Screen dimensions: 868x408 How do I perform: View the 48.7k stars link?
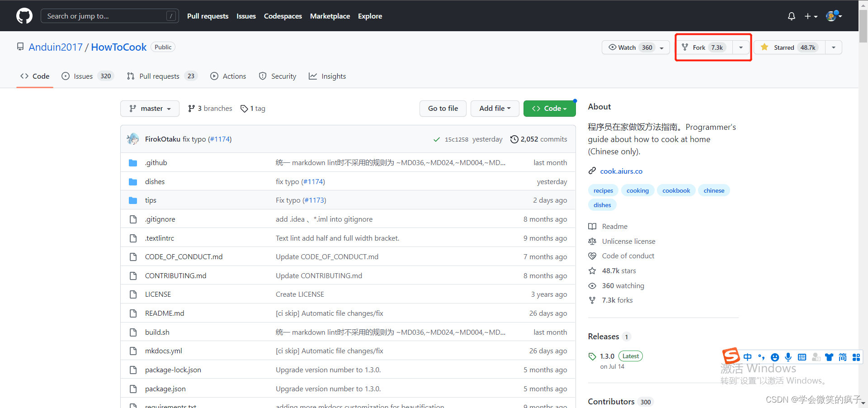[612, 270]
